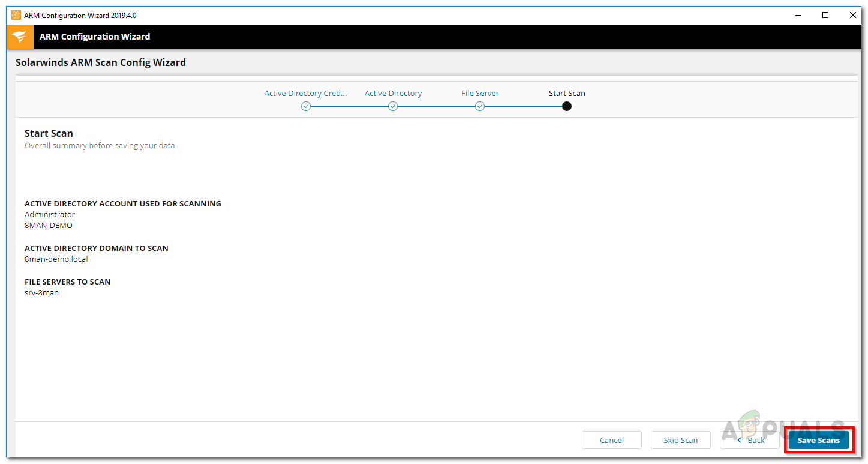
Task: Click the 'Start Scan' page heading
Action: [49, 133]
